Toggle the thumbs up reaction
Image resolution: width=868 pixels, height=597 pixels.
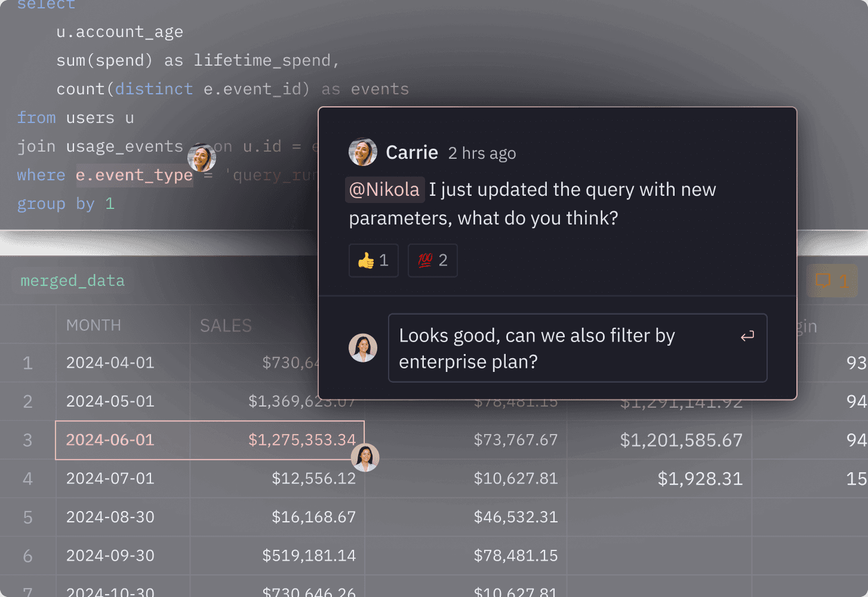pyautogui.click(x=373, y=260)
